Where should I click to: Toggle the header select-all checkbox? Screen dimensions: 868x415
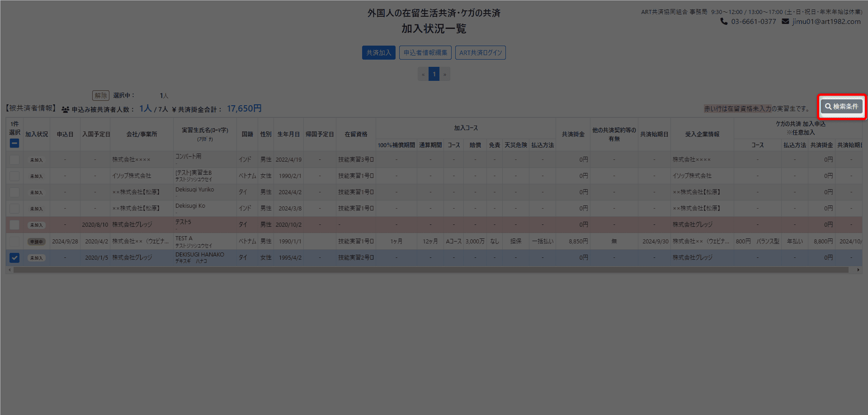click(14, 144)
